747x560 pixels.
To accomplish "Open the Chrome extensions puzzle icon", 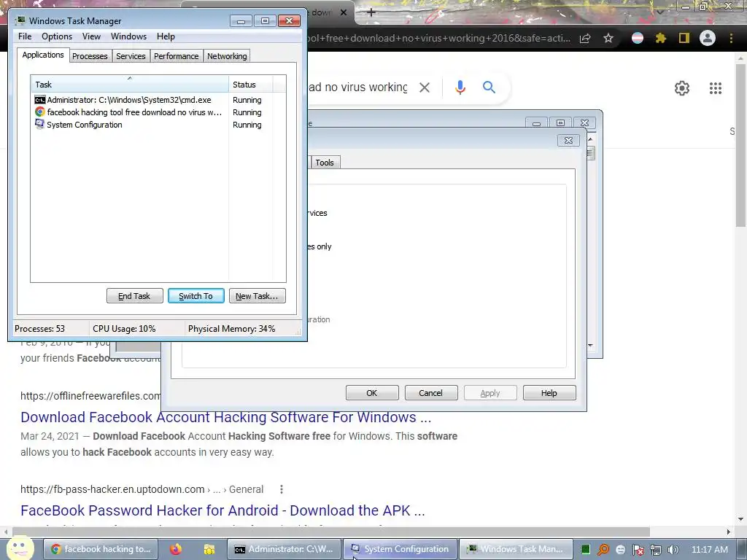I will (660, 38).
